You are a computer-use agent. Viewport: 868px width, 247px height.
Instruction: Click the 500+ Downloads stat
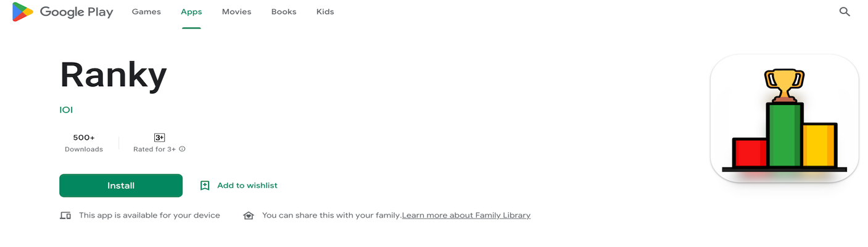(84, 143)
